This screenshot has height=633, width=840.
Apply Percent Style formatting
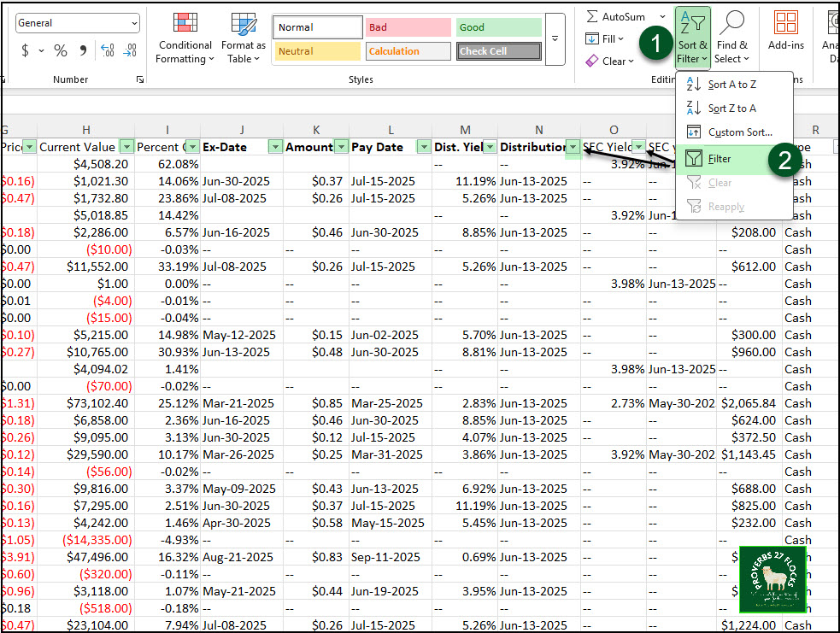(61, 51)
